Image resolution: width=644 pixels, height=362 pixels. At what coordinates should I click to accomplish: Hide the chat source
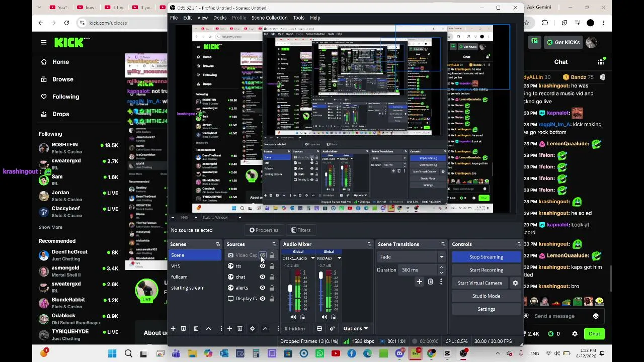[x=262, y=277]
